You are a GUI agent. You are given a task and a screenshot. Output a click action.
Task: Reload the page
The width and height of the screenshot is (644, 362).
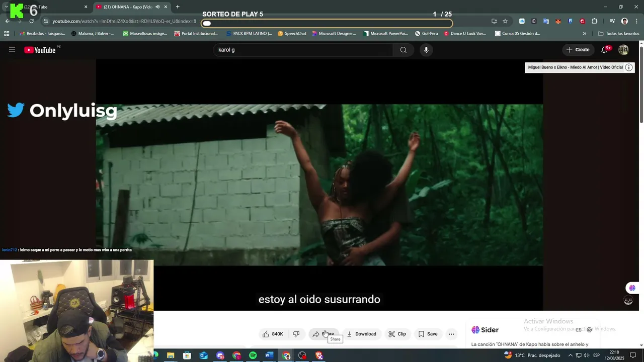click(x=32, y=21)
